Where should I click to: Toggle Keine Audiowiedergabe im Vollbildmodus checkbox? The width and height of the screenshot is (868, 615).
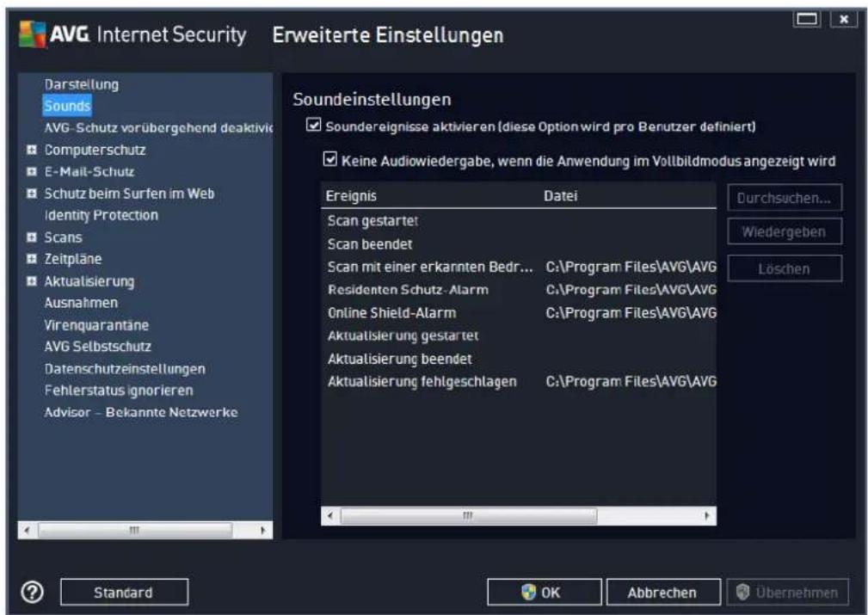330,159
